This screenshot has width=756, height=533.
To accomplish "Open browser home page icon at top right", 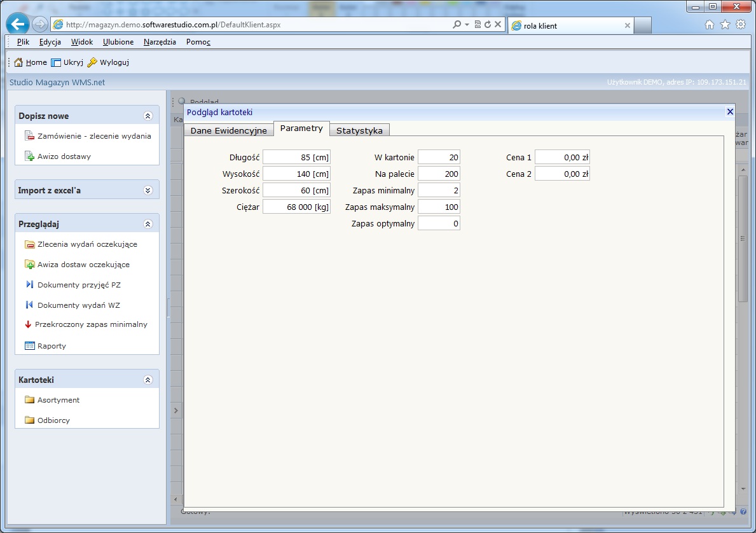I will click(x=709, y=25).
